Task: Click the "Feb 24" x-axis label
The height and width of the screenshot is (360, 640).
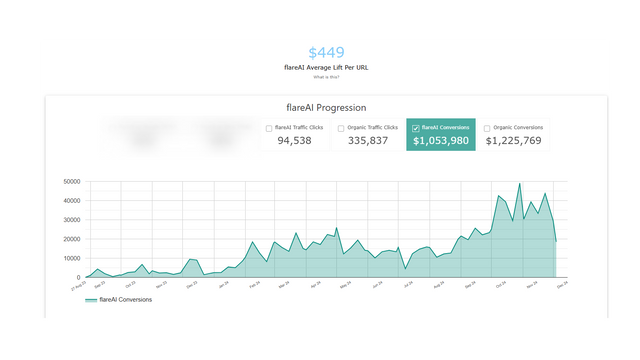Action: 255,285
